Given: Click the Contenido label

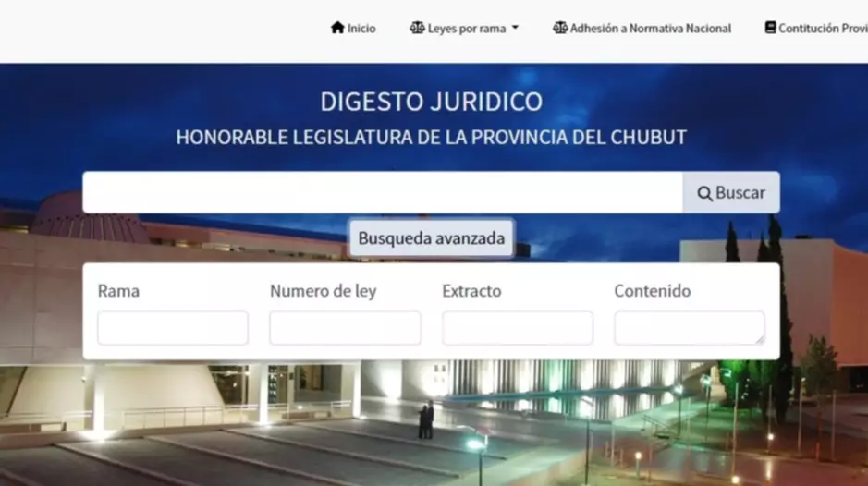Looking at the screenshot, I should pyautogui.click(x=653, y=291).
